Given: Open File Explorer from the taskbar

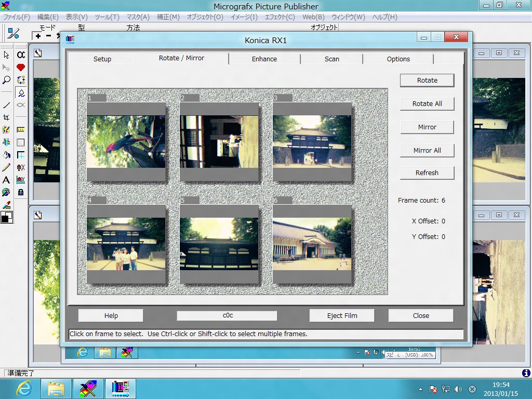Looking at the screenshot, I should [x=56, y=389].
